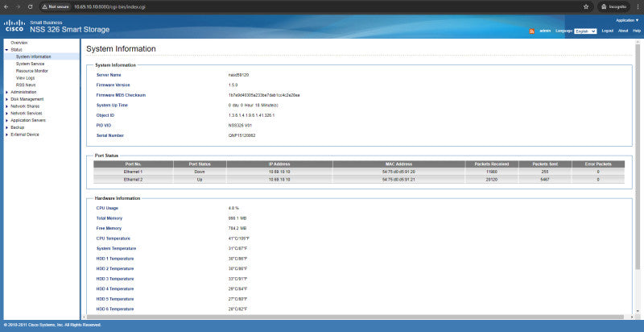
Task: Click the Not secure warning badge
Action: [x=56, y=7]
